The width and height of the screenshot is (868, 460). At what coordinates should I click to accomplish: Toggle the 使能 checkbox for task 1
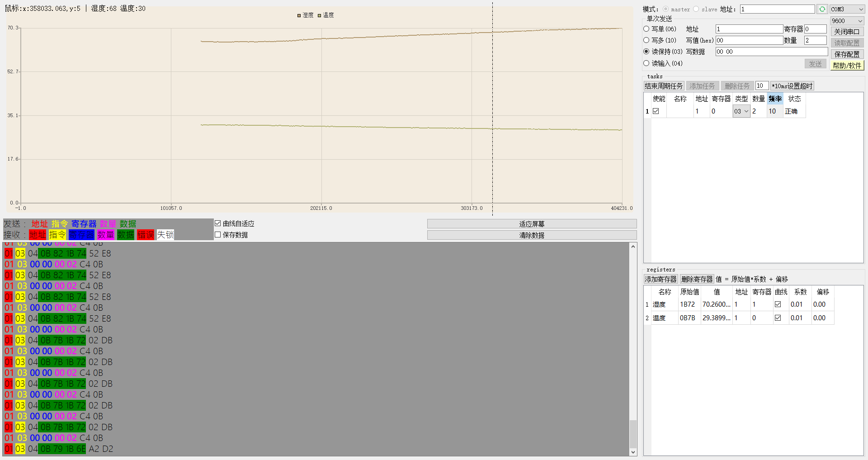656,111
